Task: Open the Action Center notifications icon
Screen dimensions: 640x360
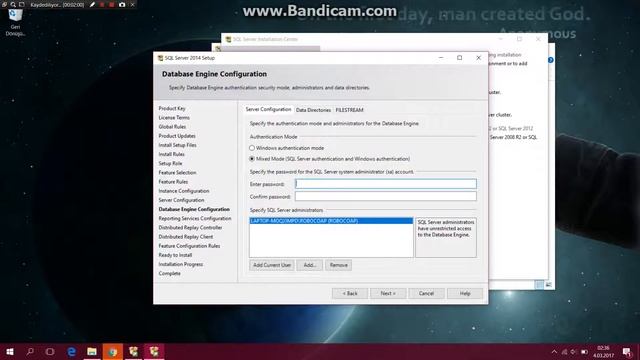Action: point(627,351)
